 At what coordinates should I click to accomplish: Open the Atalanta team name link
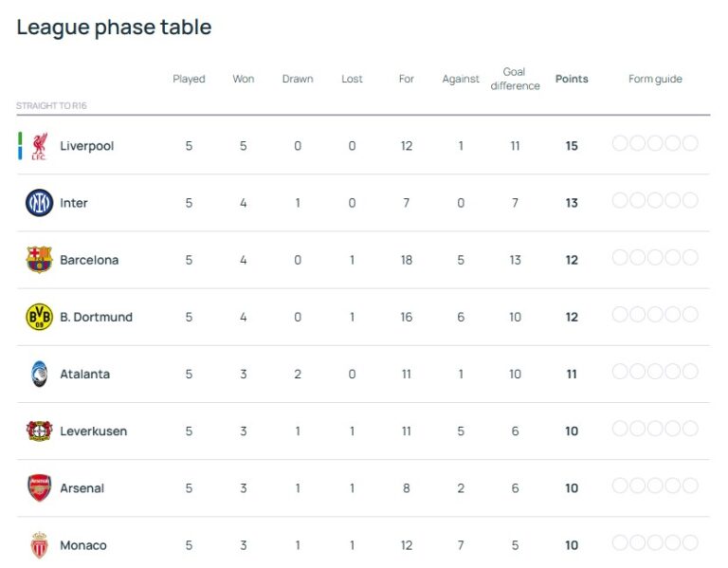pyautogui.click(x=84, y=374)
